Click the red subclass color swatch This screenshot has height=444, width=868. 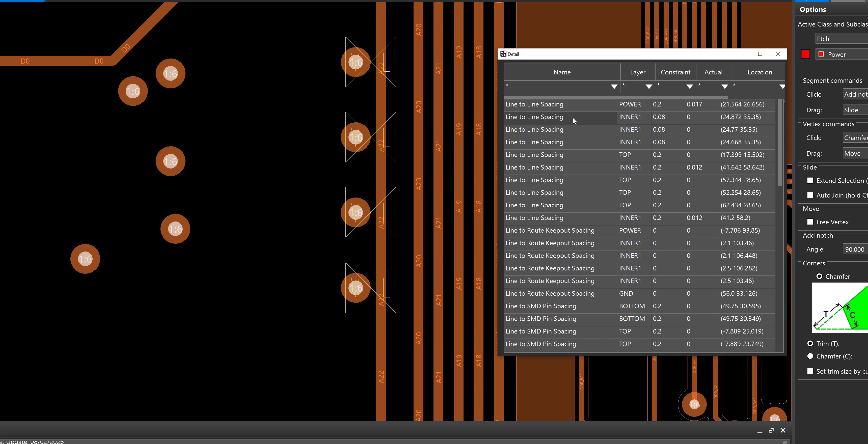[805, 54]
